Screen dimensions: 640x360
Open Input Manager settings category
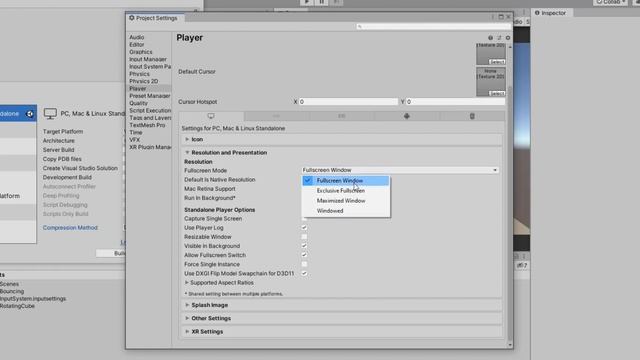pyautogui.click(x=148, y=59)
